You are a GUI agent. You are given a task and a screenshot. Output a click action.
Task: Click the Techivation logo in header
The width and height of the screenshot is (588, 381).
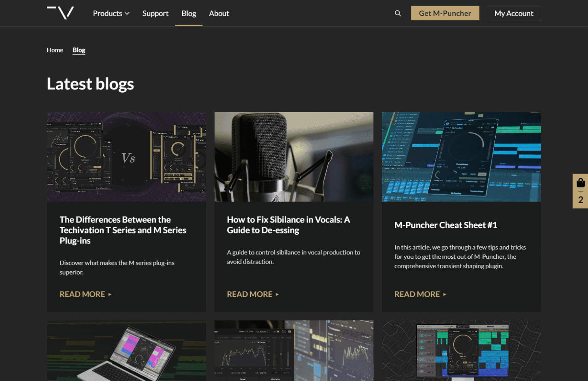point(60,13)
